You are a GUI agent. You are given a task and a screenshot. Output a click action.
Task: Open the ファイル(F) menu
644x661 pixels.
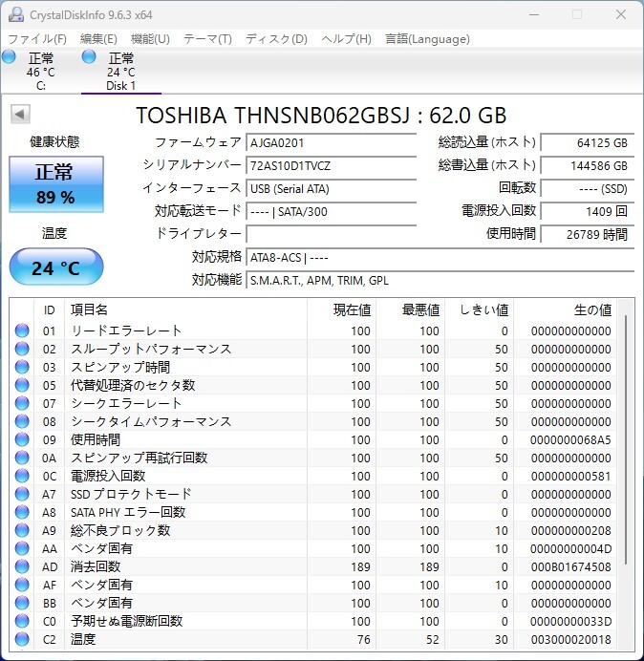[x=37, y=39]
